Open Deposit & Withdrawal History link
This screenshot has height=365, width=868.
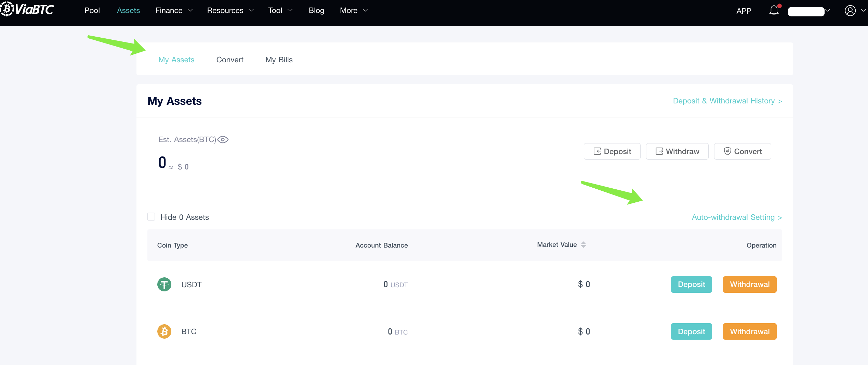[x=727, y=101]
